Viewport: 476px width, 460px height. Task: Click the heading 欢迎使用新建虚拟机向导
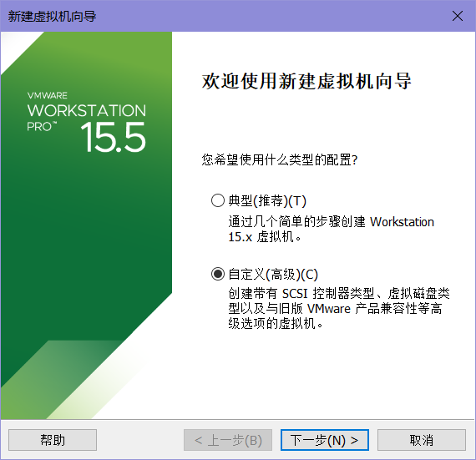pyautogui.click(x=306, y=81)
